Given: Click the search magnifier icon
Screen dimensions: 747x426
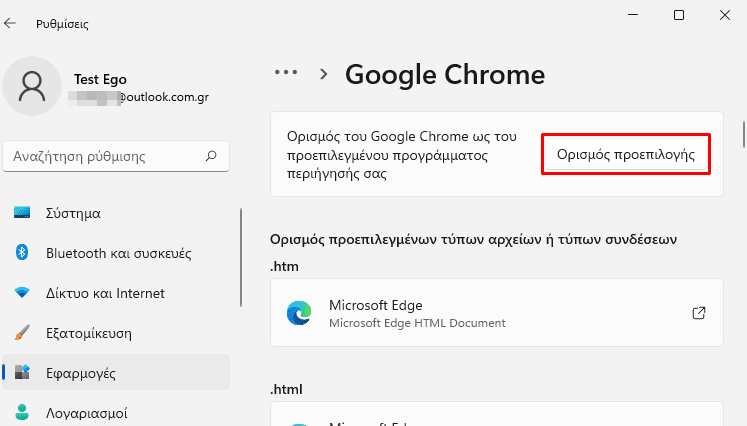Looking at the screenshot, I should pyautogui.click(x=211, y=156).
